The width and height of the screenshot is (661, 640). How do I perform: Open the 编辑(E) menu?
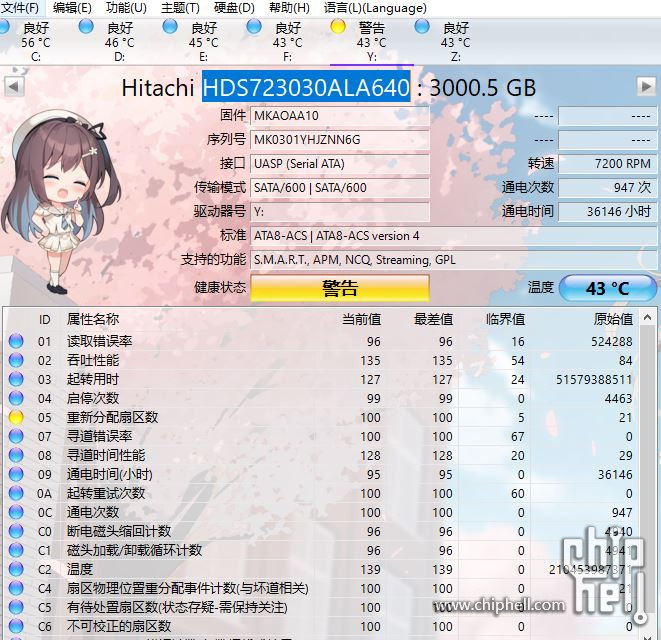[72, 8]
